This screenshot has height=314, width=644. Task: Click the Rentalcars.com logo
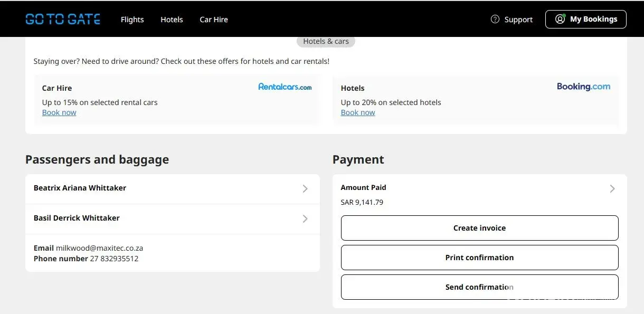pos(285,87)
